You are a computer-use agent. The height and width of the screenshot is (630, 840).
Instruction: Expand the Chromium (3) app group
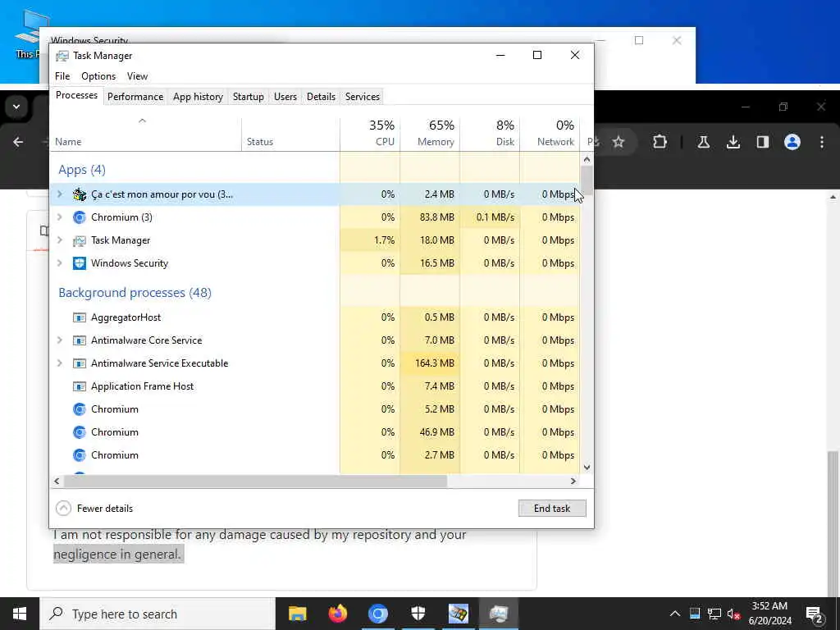tap(59, 217)
